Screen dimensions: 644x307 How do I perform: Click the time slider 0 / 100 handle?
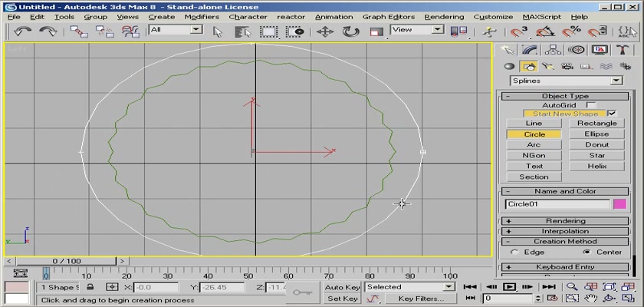[67, 261]
